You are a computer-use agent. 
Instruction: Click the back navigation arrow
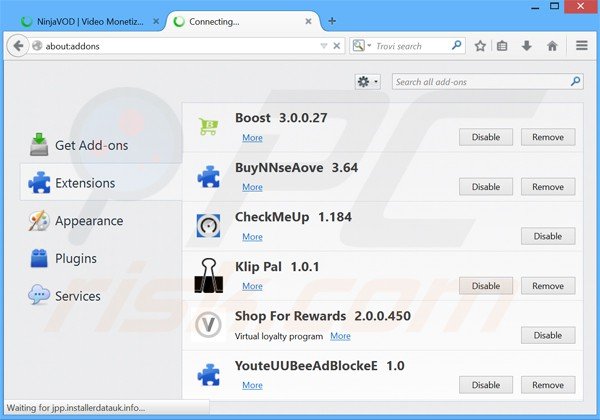[18, 46]
